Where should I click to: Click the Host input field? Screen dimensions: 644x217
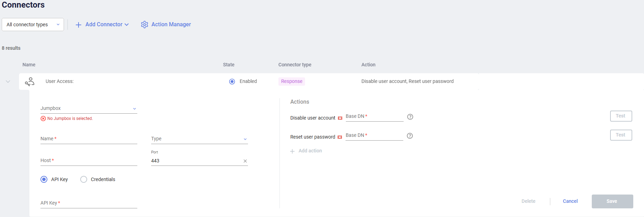click(x=89, y=161)
